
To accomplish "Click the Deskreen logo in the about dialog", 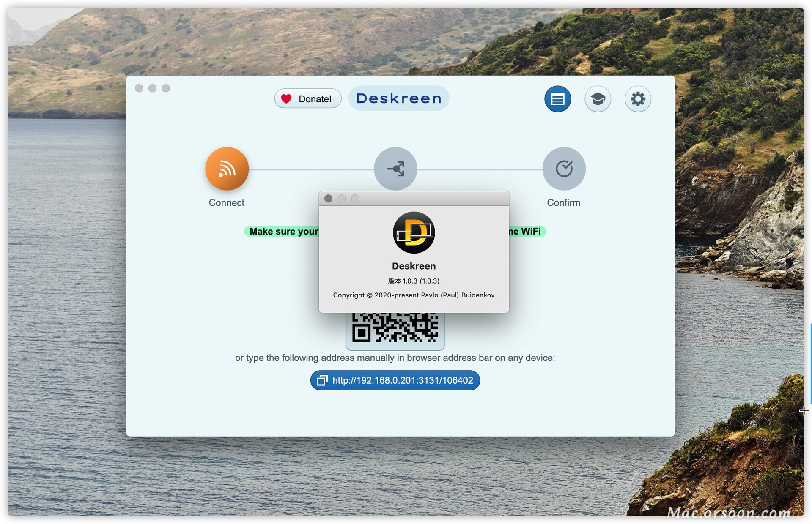I will click(x=414, y=232).
